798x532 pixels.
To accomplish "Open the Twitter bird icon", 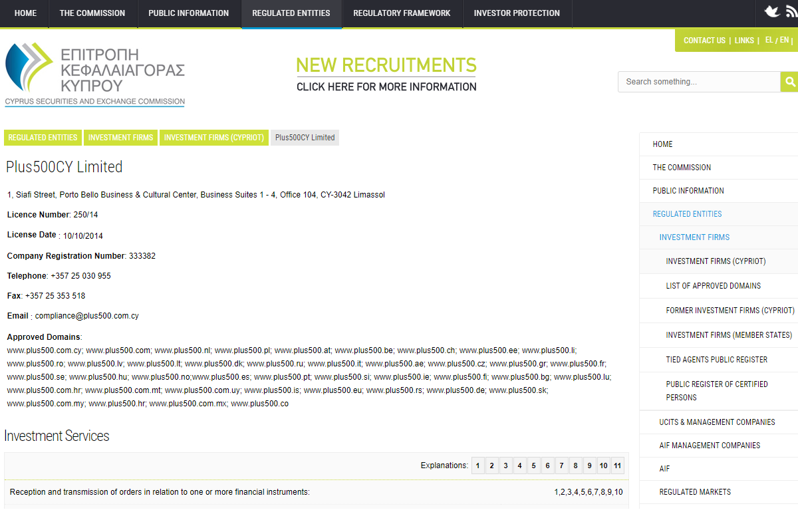I will point(771,11).
